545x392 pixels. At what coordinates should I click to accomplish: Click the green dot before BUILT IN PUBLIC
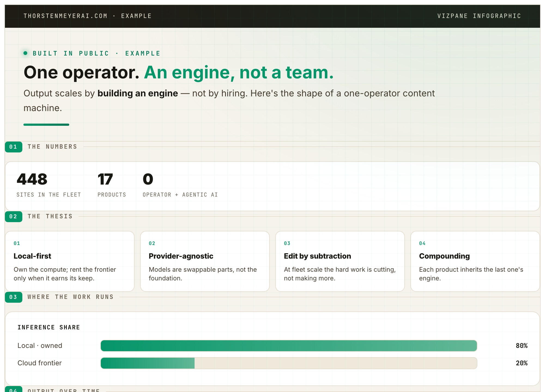tap(25, 53)
